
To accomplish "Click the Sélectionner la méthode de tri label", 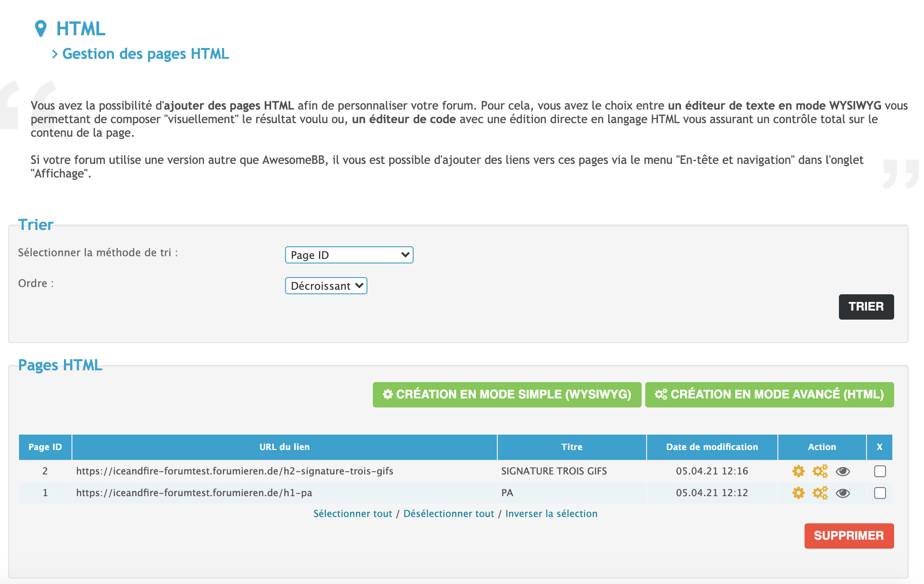I will 98,253.
